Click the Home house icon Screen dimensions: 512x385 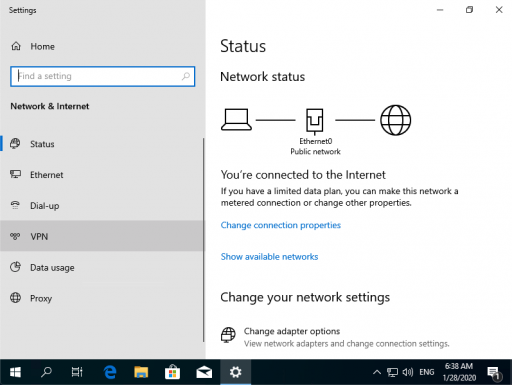click(x=16, y=46)
